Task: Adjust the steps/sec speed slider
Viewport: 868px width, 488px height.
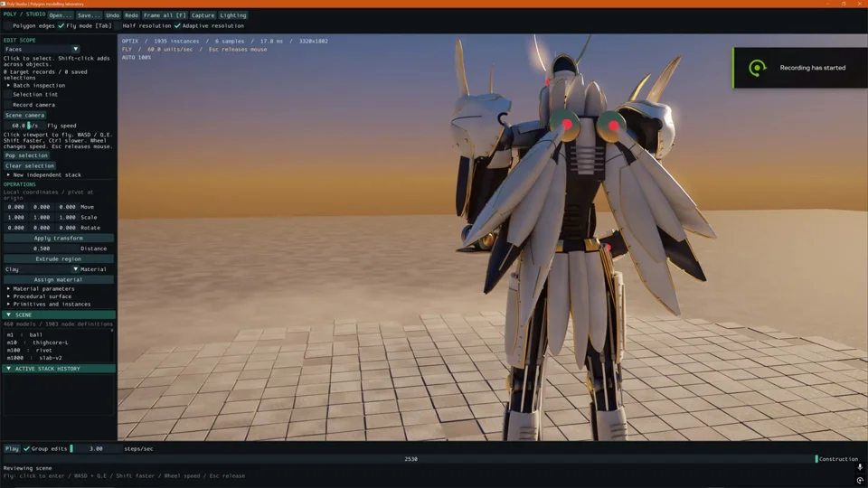Action: 95,449
